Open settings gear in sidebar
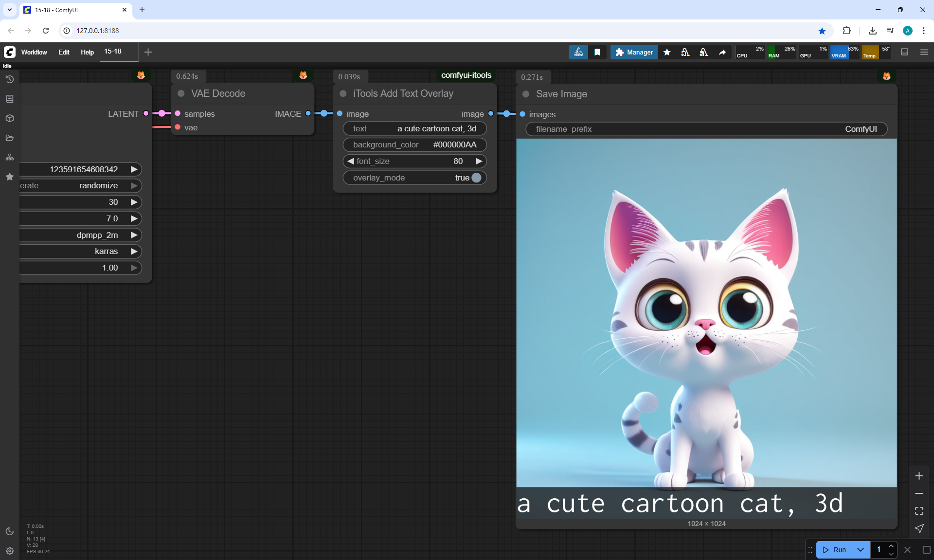Image resolution: width=934 pixels, height=560 pixels. [10, 551]
